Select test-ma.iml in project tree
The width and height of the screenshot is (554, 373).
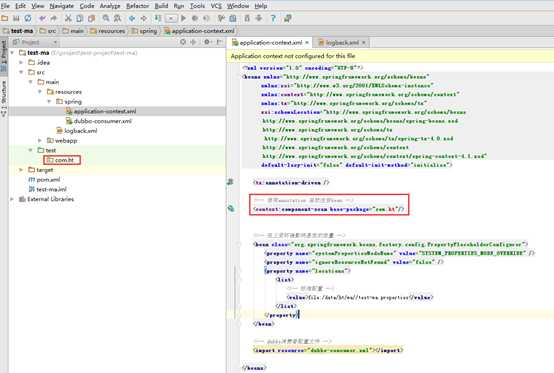click(x=47, y=189)
